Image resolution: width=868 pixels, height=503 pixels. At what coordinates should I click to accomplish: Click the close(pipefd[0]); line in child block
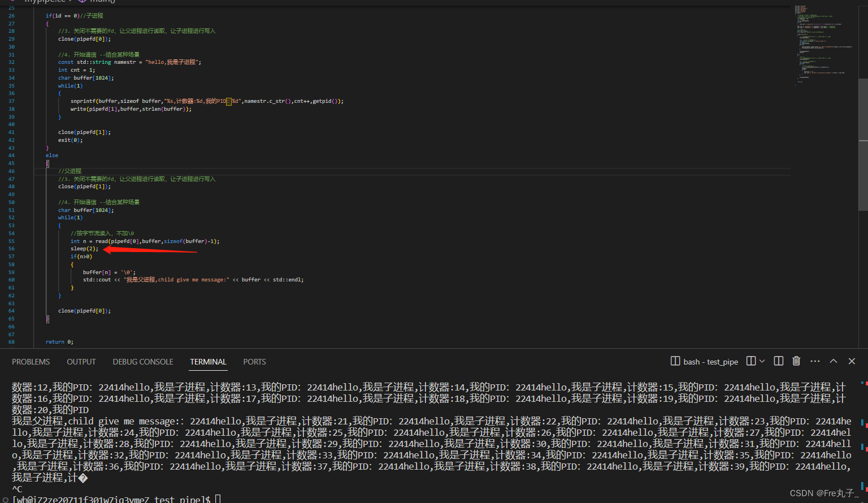coord(84,39)
